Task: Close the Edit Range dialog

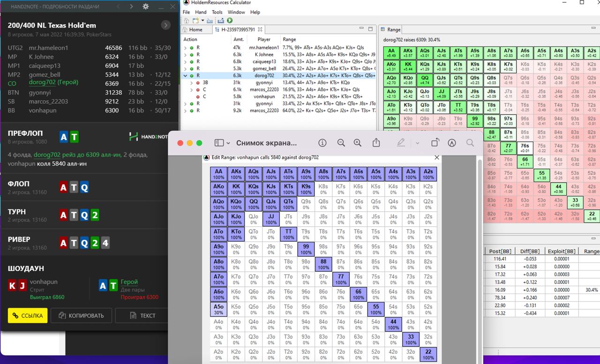Action: point(437,158)
